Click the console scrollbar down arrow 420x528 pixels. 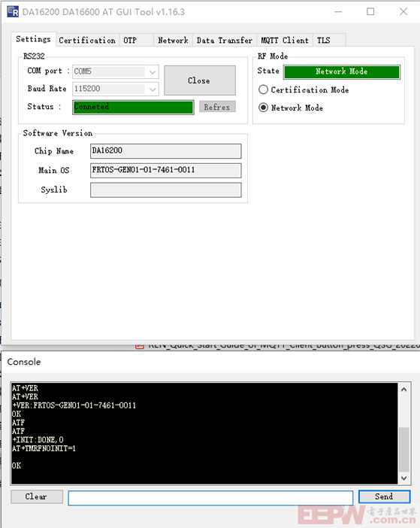coord(404,478)
